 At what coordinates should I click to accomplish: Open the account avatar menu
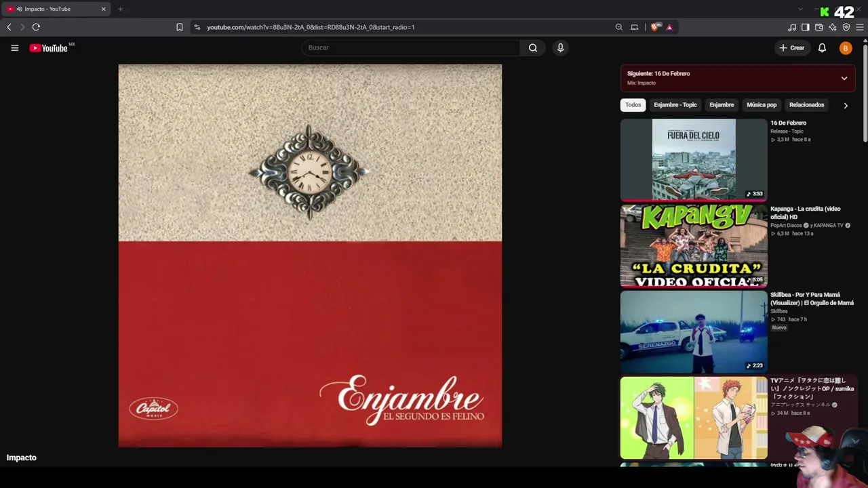pos(845,48)
